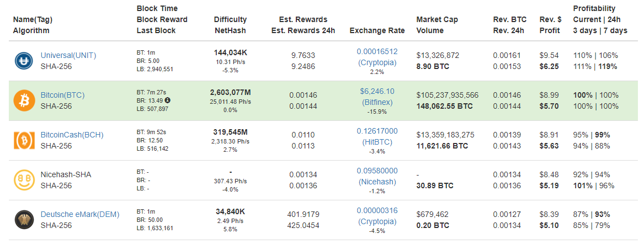644x244 pixels.
Task: Click the 0.00016512 Cryptopia exchange rate link
Action: point(377,57)
